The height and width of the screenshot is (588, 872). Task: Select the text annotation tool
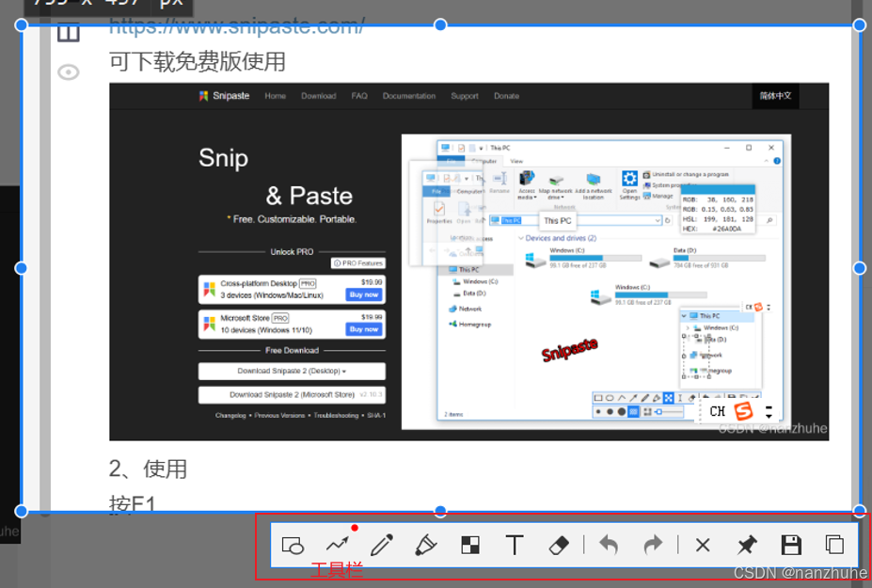tap(515, 545)
